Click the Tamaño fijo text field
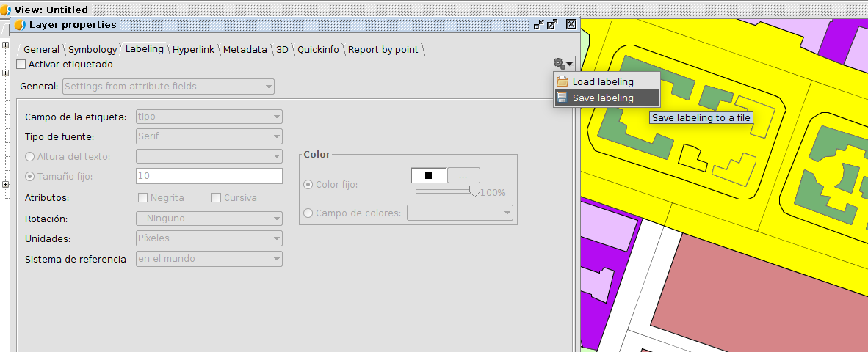The image size is (868, 352). pyautogui.click(x=209, y=176)
